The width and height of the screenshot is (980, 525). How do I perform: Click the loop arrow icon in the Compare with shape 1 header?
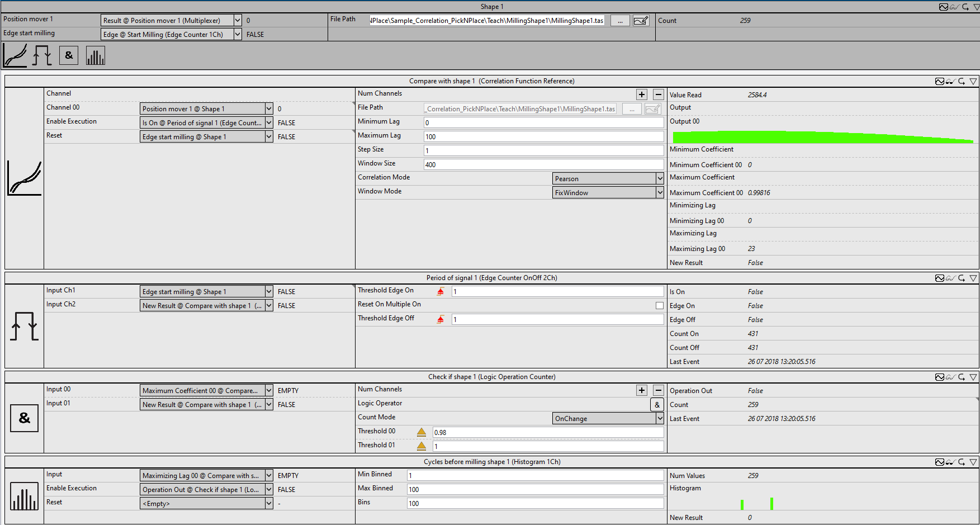point(962,81)
